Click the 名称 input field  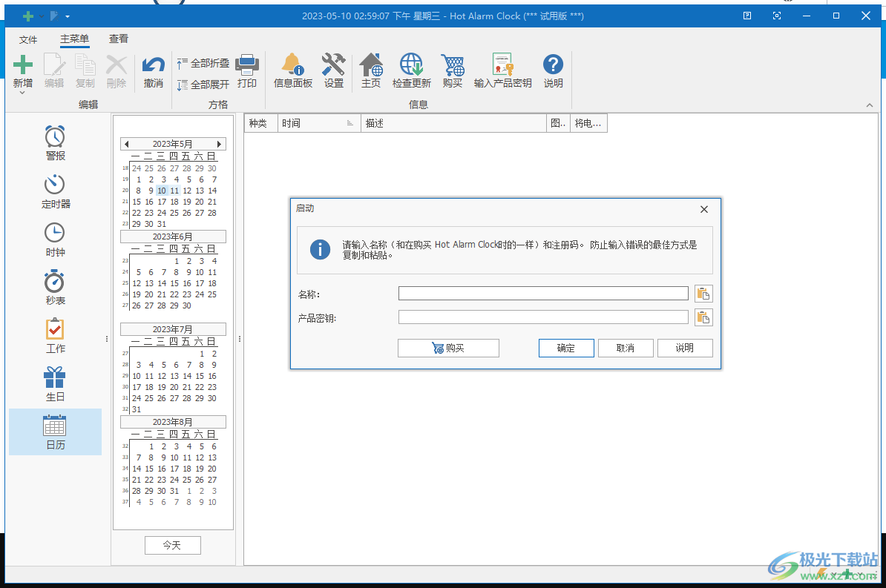click(543, 293)
